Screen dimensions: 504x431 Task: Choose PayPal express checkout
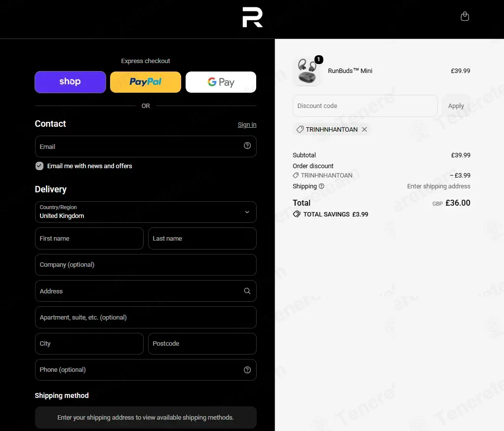(146, 82)
